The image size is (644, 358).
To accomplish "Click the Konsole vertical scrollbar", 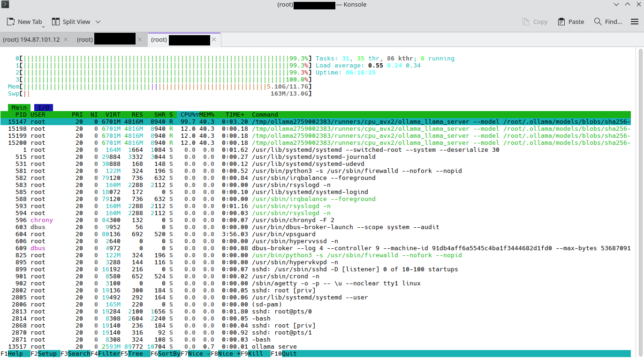I will tap(640, 202).
